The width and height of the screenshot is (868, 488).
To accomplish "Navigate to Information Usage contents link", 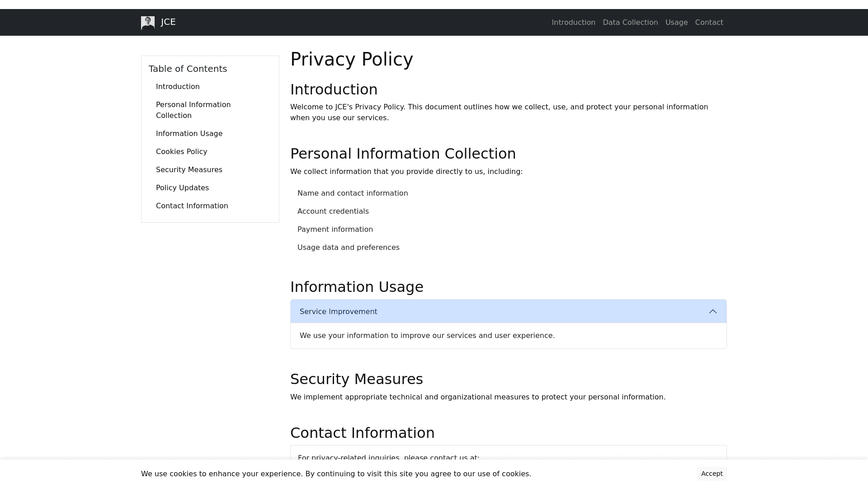I will (189, 134).
